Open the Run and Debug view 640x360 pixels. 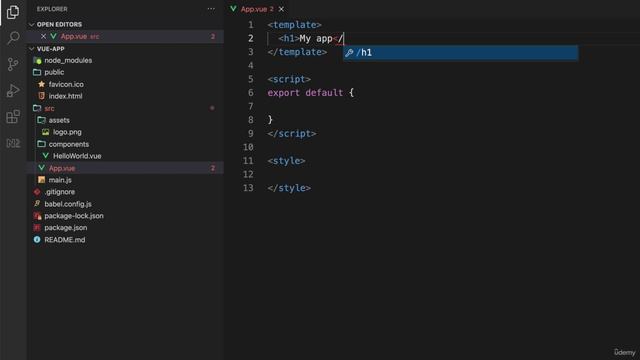point(13,90)
